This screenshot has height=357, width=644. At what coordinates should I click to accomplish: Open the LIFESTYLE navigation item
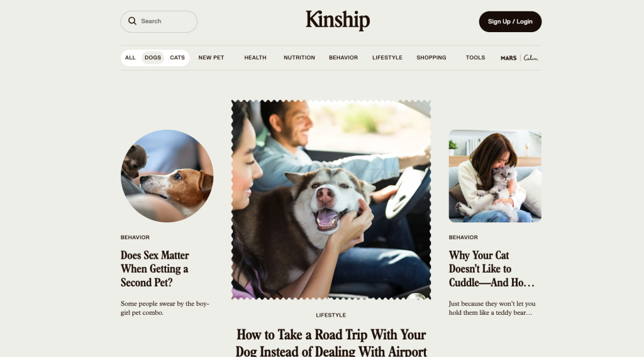click(387, 57)
